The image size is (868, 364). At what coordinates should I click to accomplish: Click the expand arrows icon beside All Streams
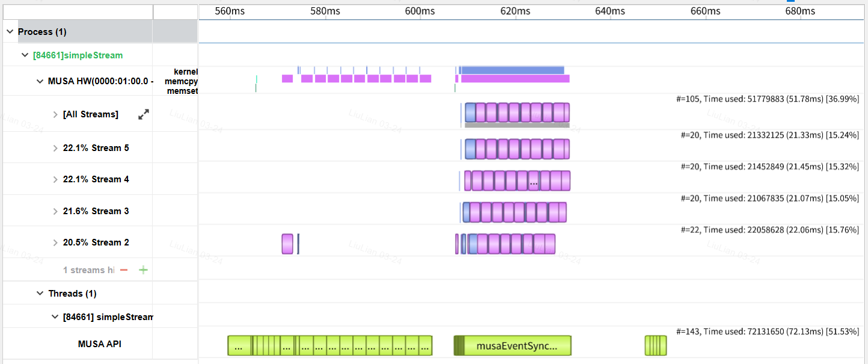[144, 114]
